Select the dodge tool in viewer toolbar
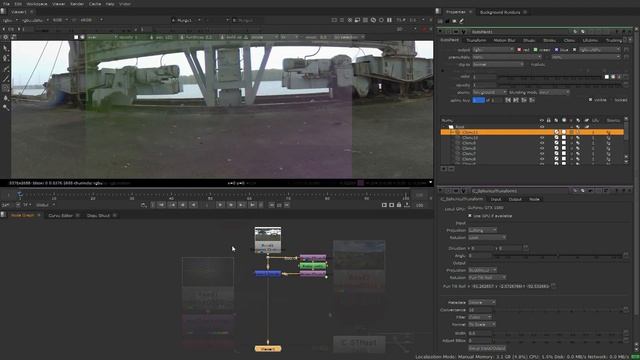The width and height of the screenshot is (640, 360). pos(5,107)
